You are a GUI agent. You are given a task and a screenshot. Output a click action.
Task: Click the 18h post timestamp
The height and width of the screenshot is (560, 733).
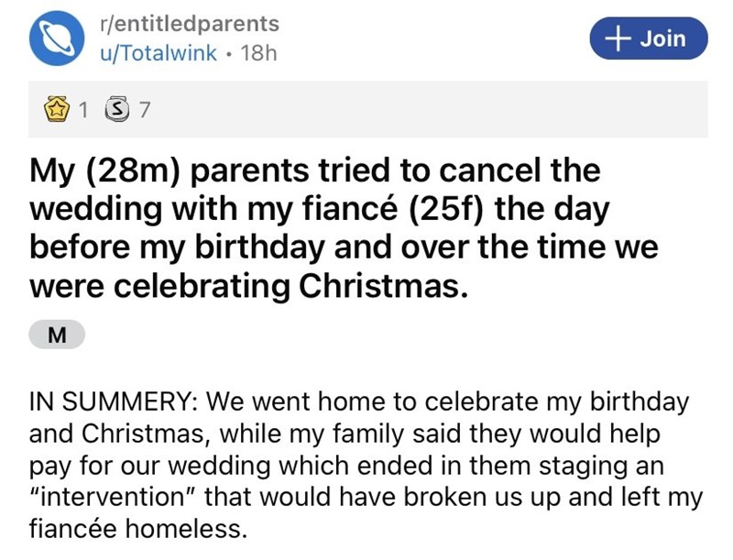257,52
